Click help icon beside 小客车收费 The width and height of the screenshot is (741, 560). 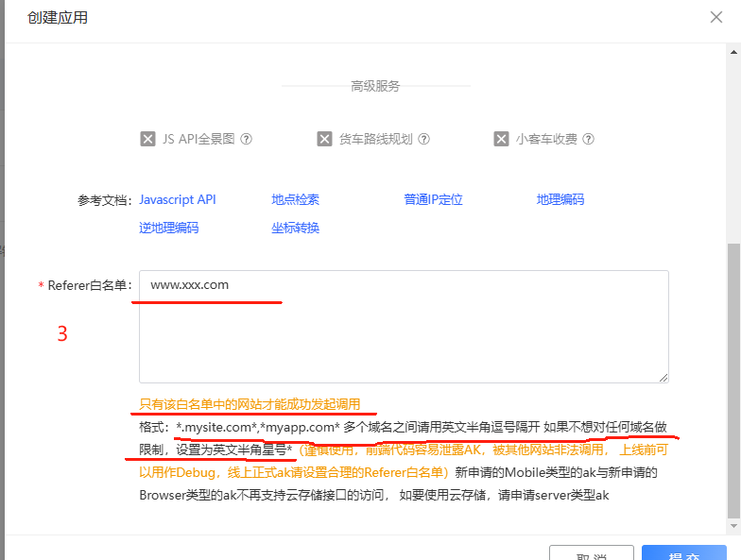tap(588, 139)
